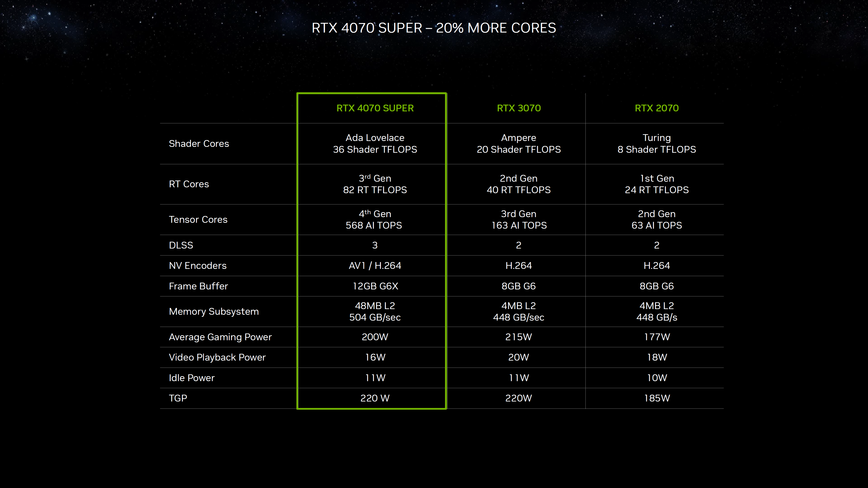Click the Shader Cores row label
Image resolution: width=868 pixels, height=488 pixels.
[199, 143]
